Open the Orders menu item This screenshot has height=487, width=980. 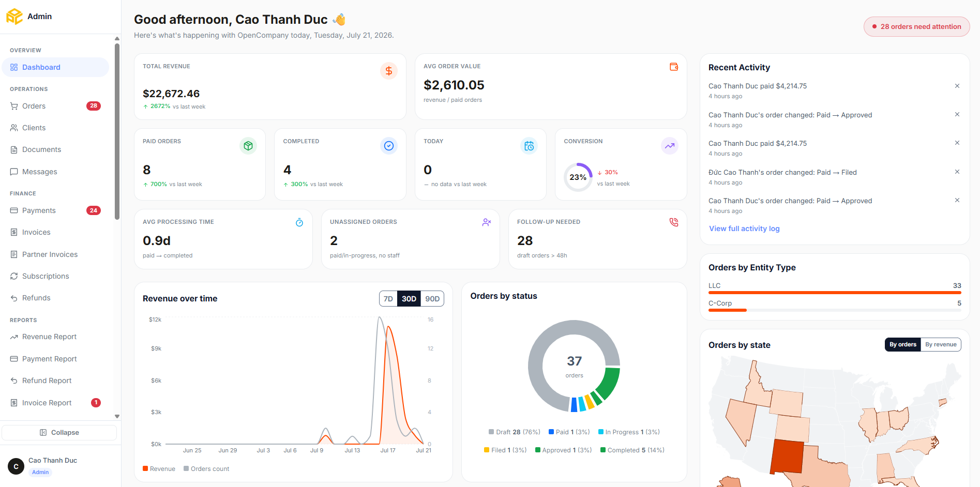point(55,106)
